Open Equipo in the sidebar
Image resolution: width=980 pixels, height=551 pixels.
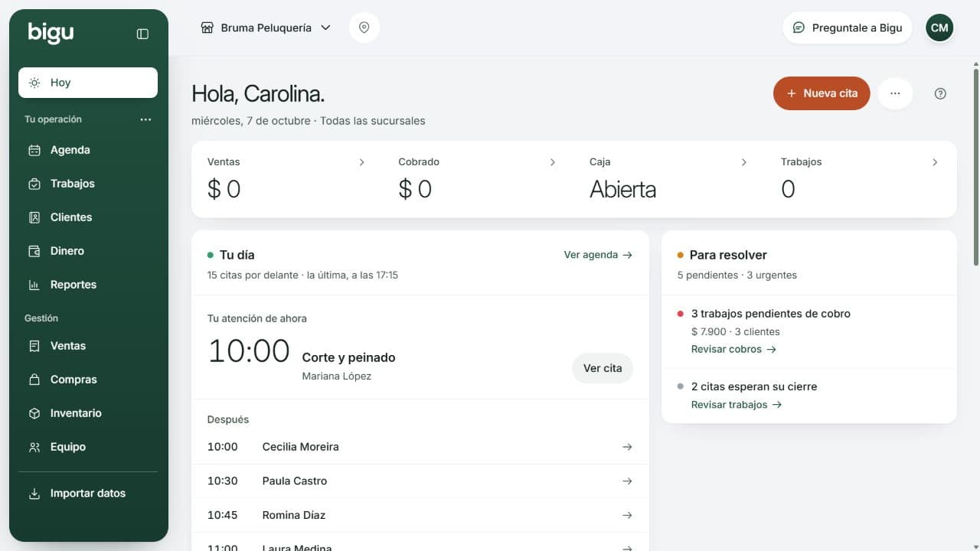88,447
